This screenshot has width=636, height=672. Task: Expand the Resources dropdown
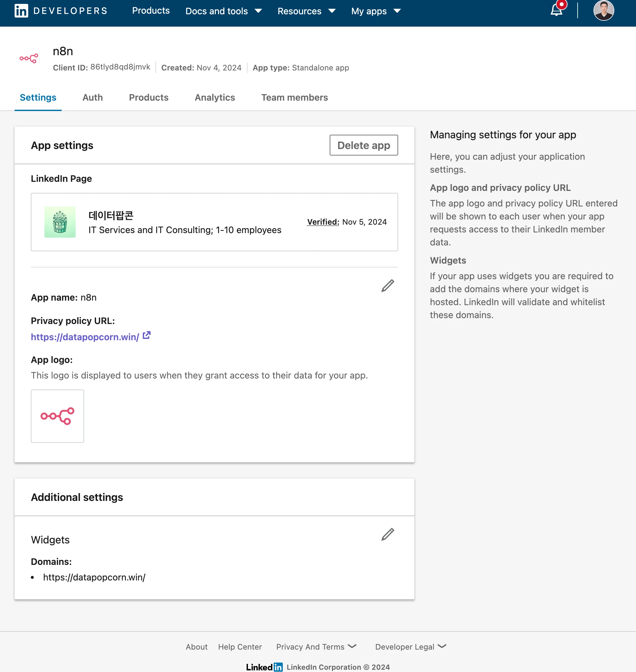(306, 11)
